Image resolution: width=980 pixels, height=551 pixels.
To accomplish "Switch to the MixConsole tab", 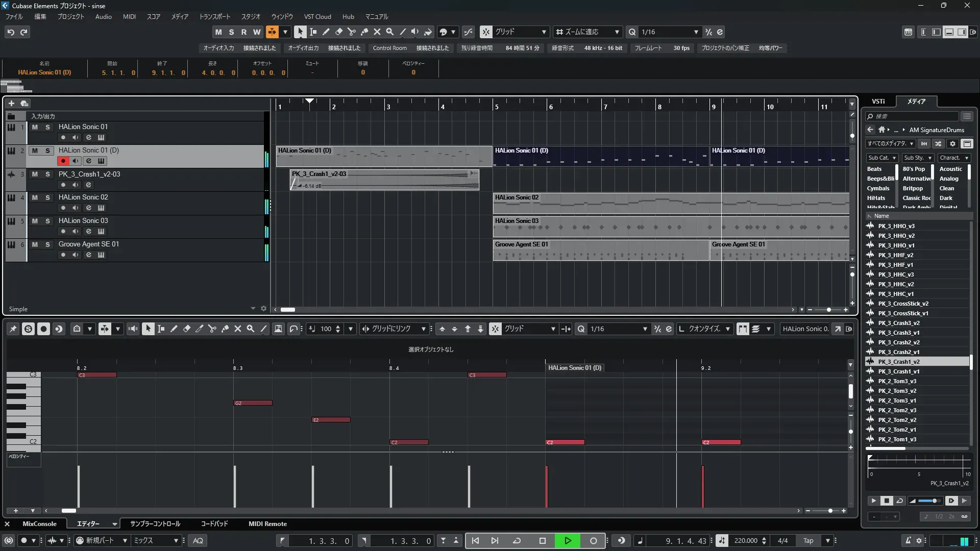I will [39, 524].
